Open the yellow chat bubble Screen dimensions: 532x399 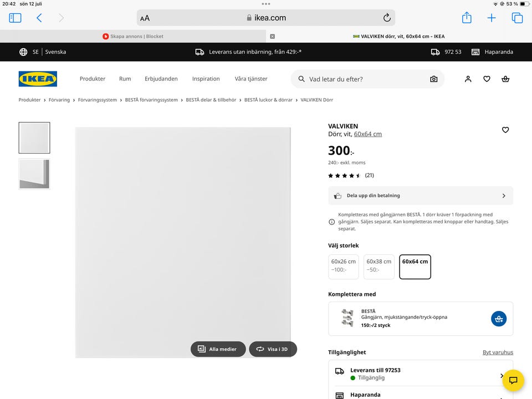(513, 380)
